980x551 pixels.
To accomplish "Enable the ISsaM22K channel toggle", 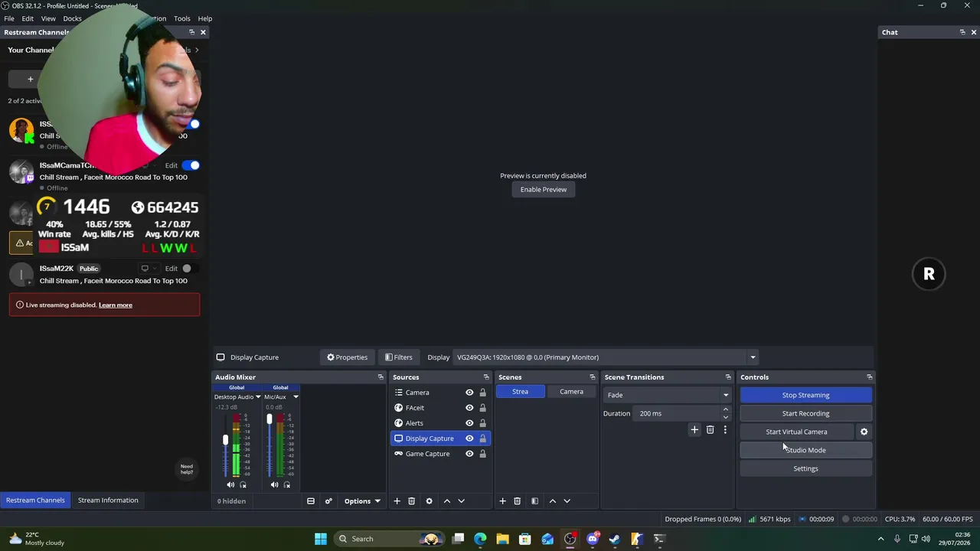I will pyautogui.click(x=191, y=269).
